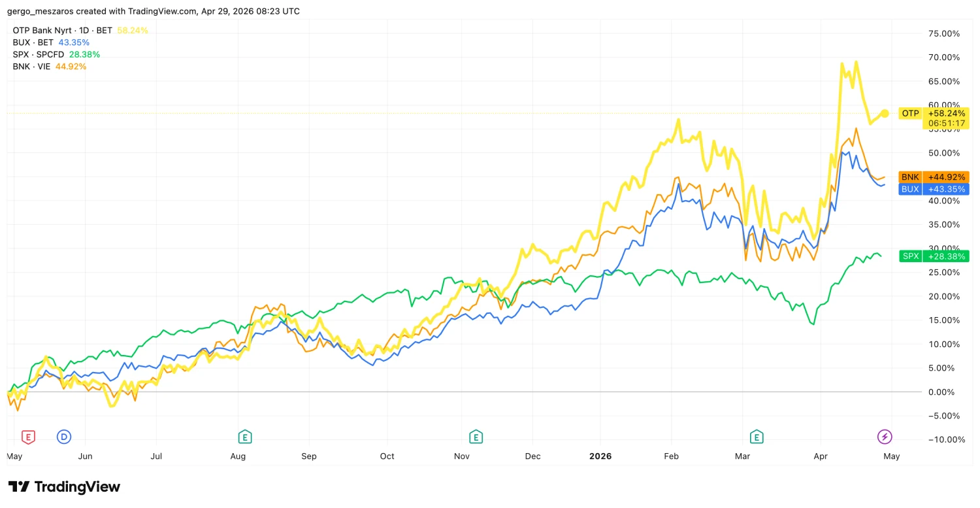Click the 2026 label on time axis
This screenshot has height=508, width=980.
pyautogui.click(x=600, y=456)
